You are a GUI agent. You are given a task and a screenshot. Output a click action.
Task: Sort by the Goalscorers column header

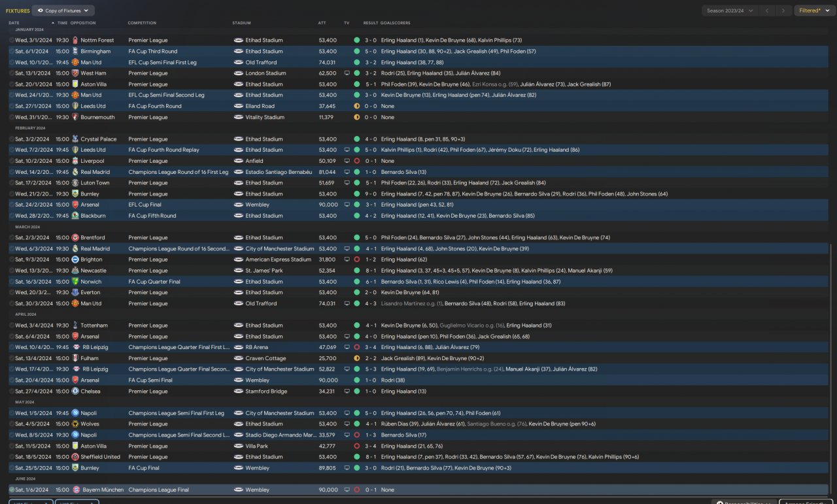click(x=395, y=23)
